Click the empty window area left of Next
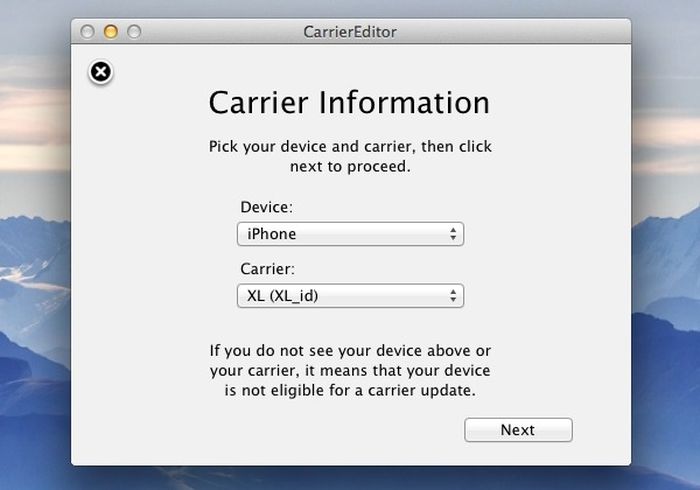The height and width of the screenshot is (490, 700). (x=268, y=430)
